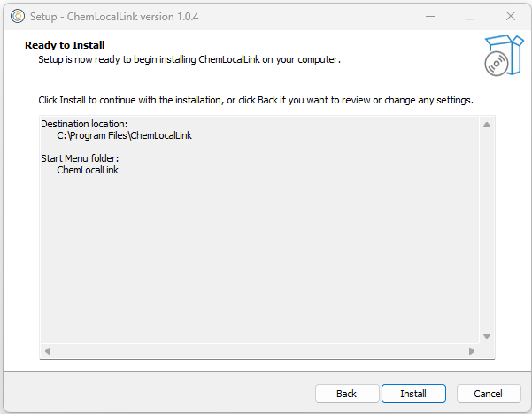Viewport: 532px width, 414px height.
Task: Go Back to the previous setup step
Action: [346, 394]
